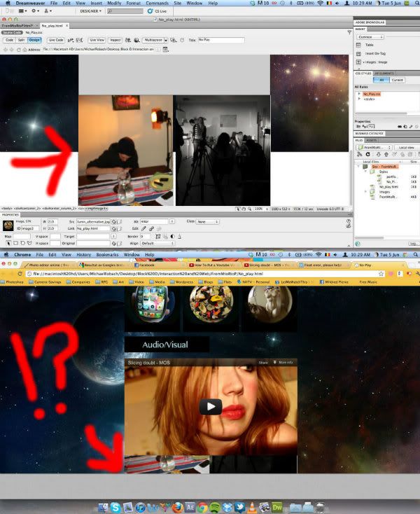Open the Local view dropdown in Files panel
420x514 pixels.
[x=406, y=148]
